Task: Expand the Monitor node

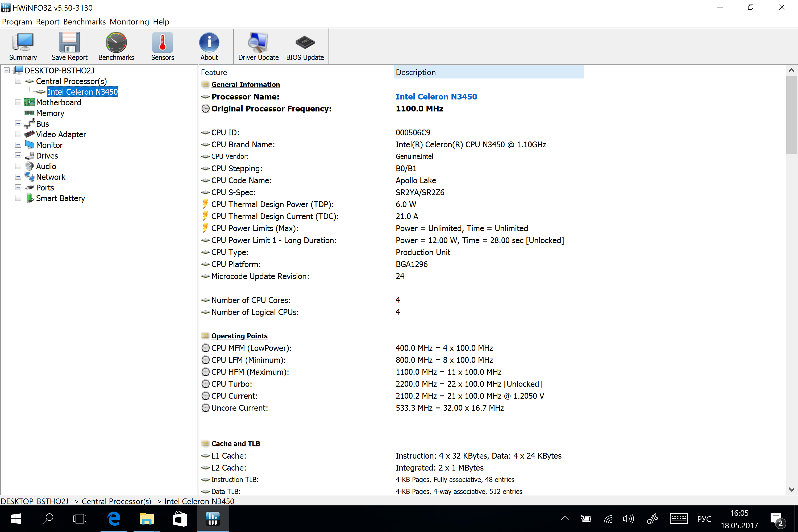Action: (18, 145)
